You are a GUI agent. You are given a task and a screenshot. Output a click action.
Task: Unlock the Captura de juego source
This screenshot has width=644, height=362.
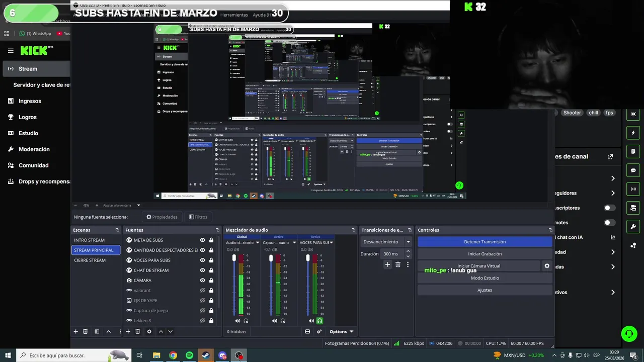(x=211, y=310)
